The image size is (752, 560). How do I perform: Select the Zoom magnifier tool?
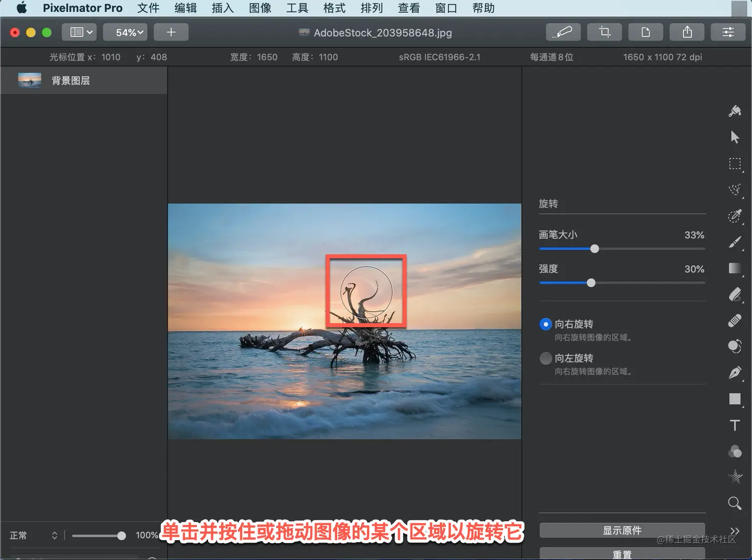tap(735, 503)
